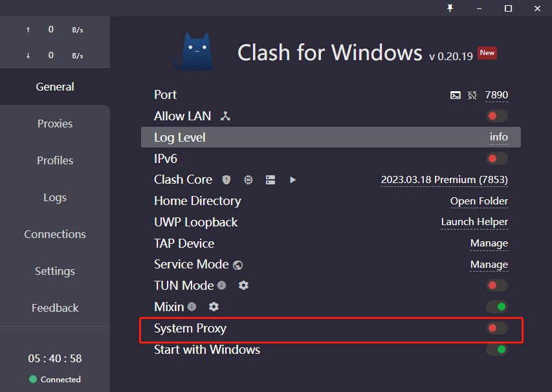
Task: Open terminal icon next to Port
Action: click(455, 95)
